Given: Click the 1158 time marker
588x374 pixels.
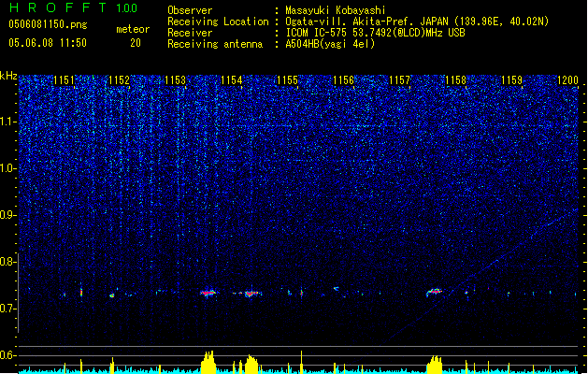Looking at the screenshot, I should click(455, 79).
